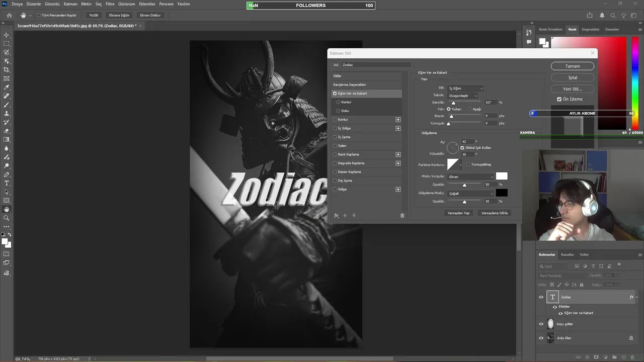Click the Home icon in options bar
The image size is (644, 362).
coord(9,15)
